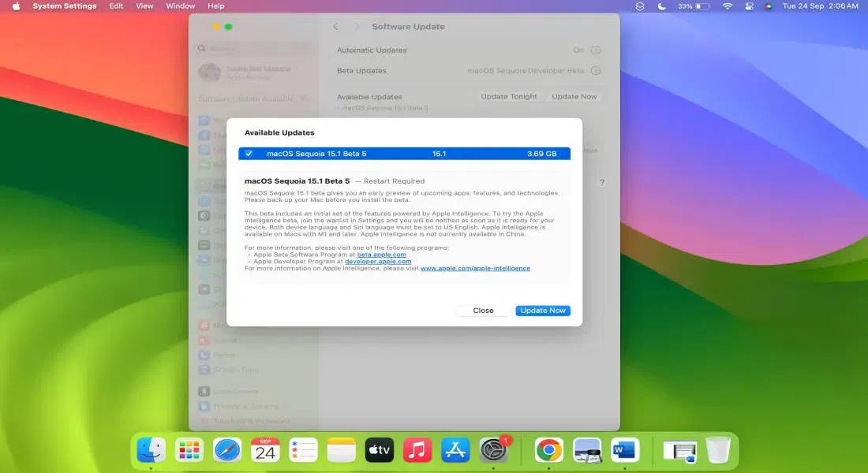
Task: Click the blue Update Now button in dialog
Action: (x=543, y=311)
